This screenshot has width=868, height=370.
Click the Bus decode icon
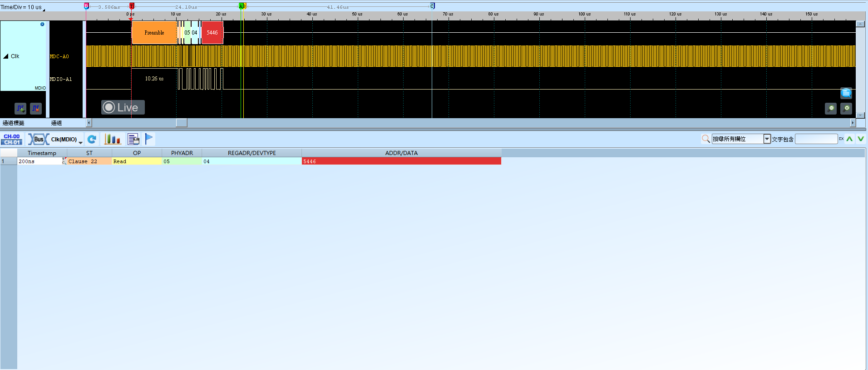[39, 139]
